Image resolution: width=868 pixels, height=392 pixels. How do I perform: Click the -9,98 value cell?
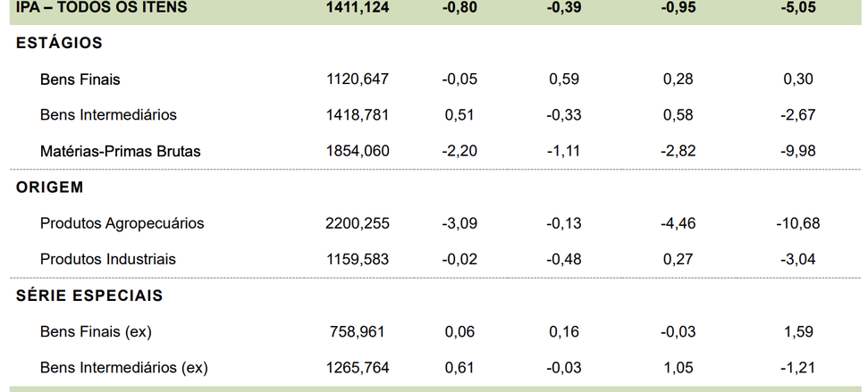pos(798,151)
